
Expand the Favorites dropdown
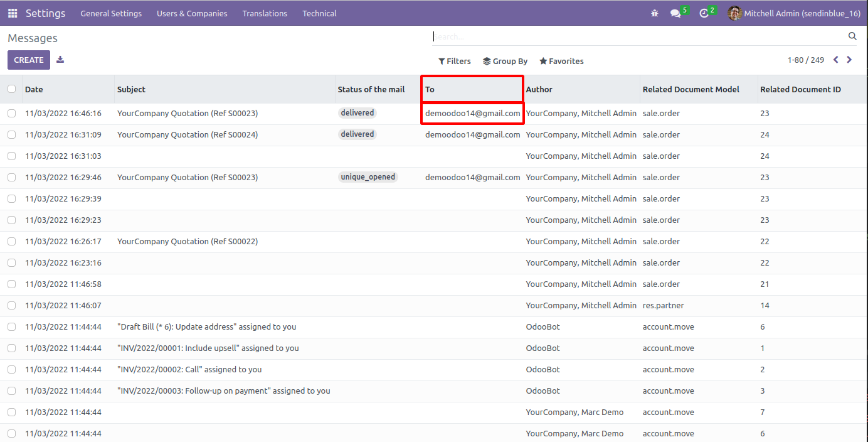click(x=561, y=62)
